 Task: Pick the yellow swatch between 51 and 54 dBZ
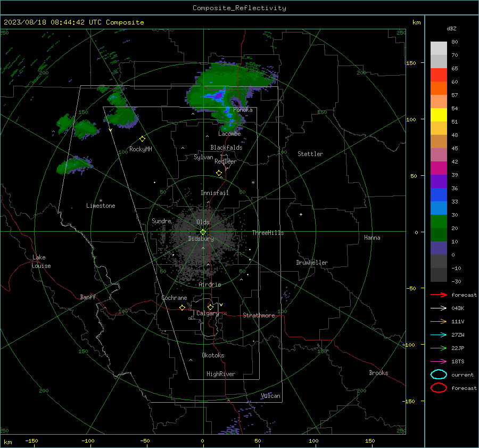tap(439, 115)
